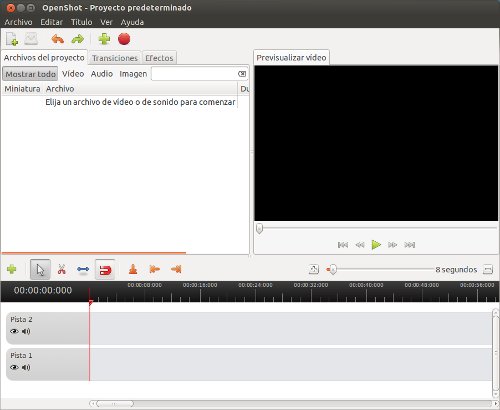Switch to the Transiciones tab
The width and height of the screenshot is (500, 410).
(x=115, y=58)
